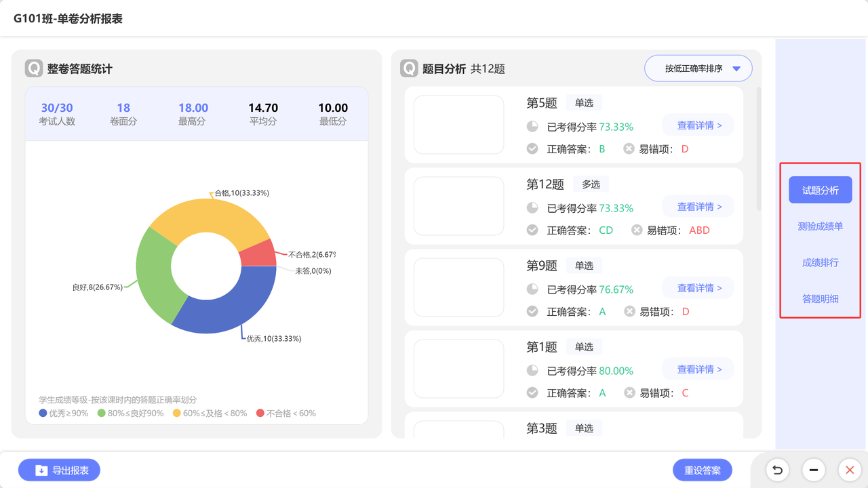Viewport: 868px width, 488px height.
Task: Toggle the 优秀≥90% blue legend dot
Action: pyautogui.click(x=43, y=413)
